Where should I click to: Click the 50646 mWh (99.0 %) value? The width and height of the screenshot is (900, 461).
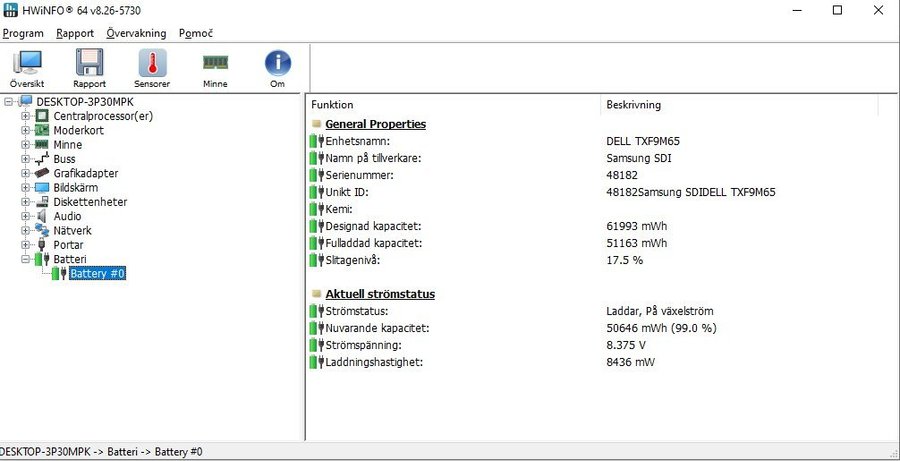point(661,328)
